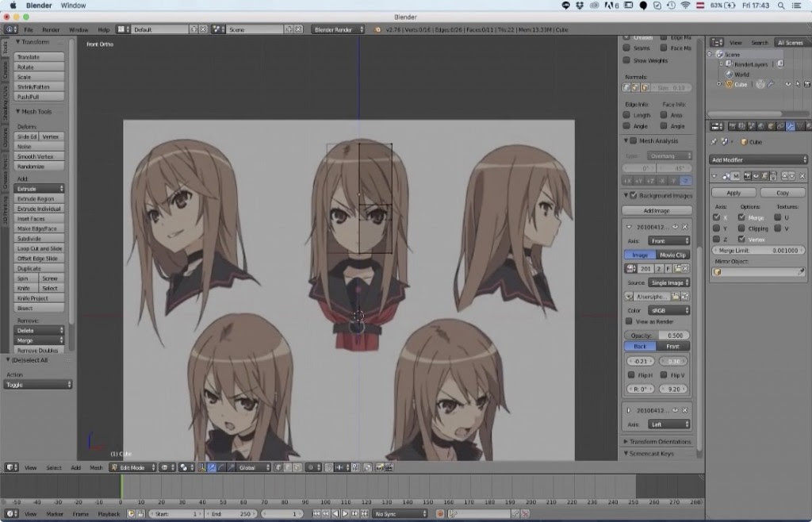Click the Cube selectable arrow icon in outliner
Screen dimensions: 812x522
[798, 84]
